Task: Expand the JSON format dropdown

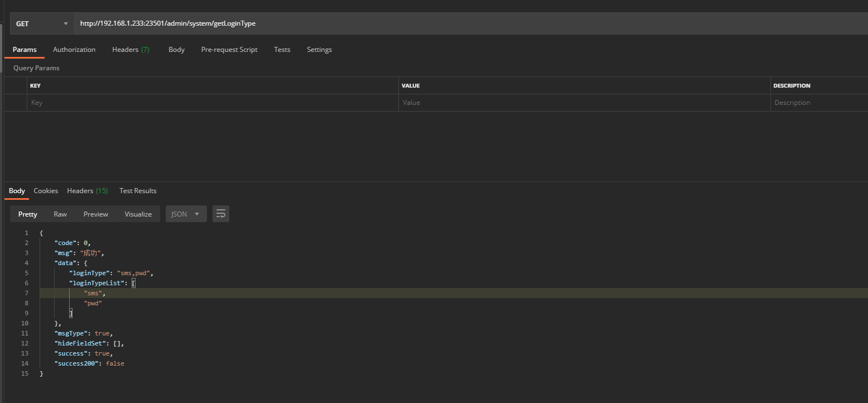Action: (186, 214)
